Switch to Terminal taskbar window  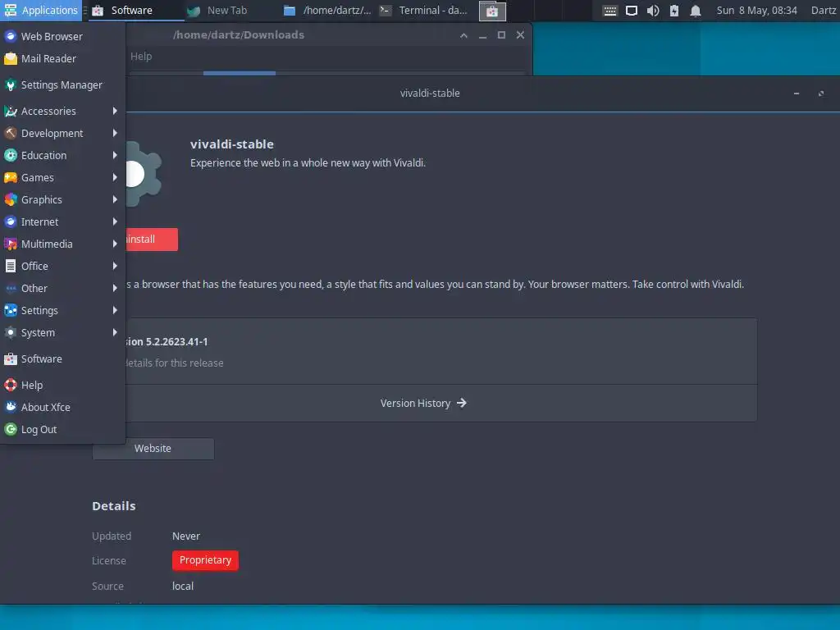tap(424, 10)
